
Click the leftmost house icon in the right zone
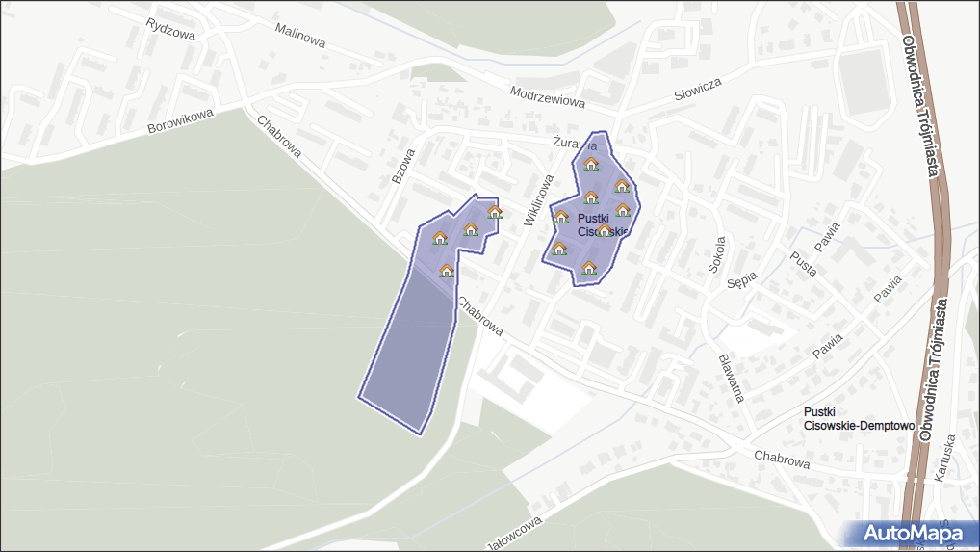[x=558, y=249]
